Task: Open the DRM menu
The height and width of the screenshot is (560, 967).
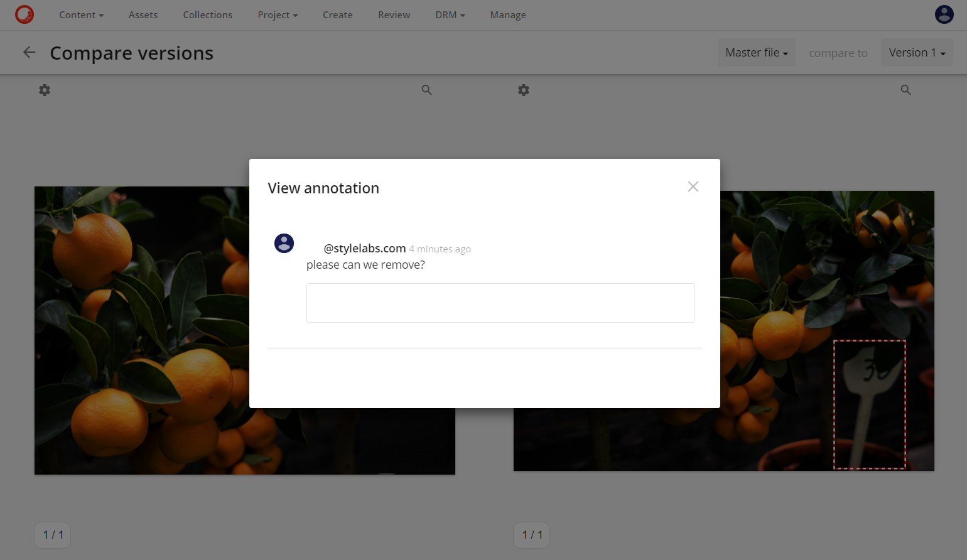Action: coord(450,14)
